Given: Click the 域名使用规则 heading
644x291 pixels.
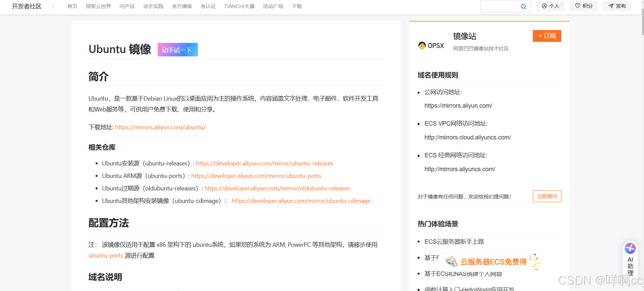Looking at the screenshot, I should (438, 75).
